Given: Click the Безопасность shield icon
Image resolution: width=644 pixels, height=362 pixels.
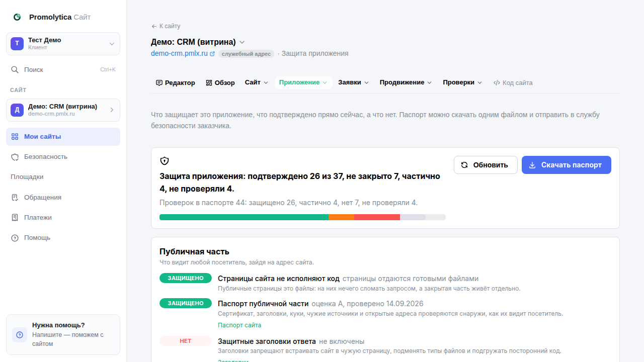Looking at the screenshot, I should (15, 157).
